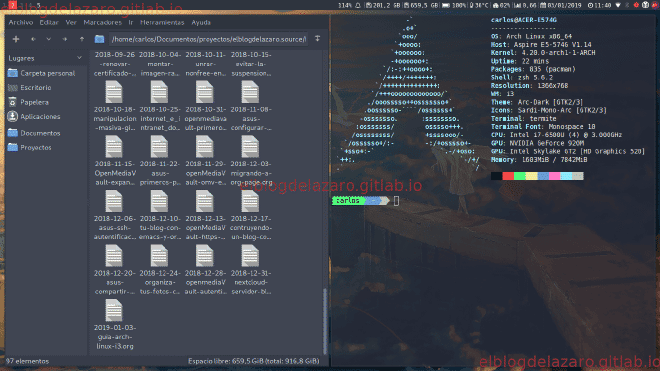660x371 pixels.
Task: Open Aplicaciones in sidebar
Action: 35,117
